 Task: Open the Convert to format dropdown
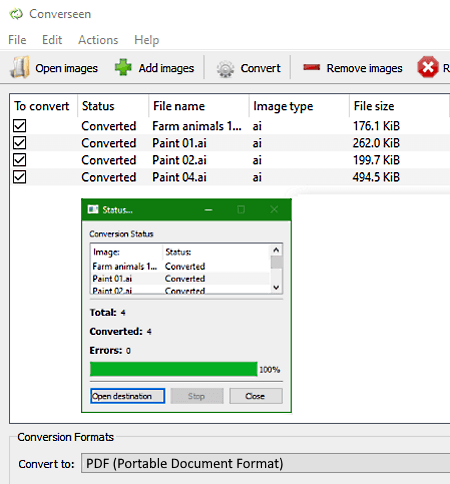click(x=265, y=463)
